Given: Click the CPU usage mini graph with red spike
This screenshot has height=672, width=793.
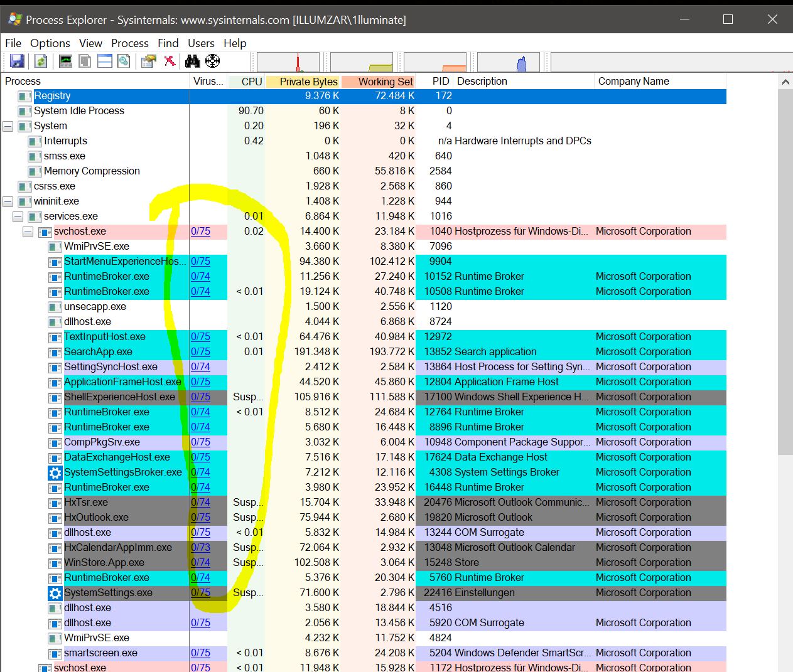Looking at the screenshot, I should pos(288,62).
